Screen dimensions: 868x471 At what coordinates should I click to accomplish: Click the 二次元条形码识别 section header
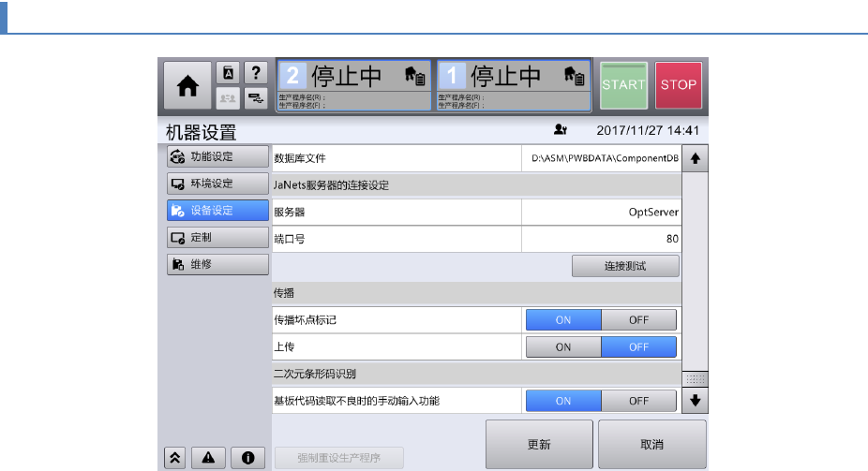point(476,374)
